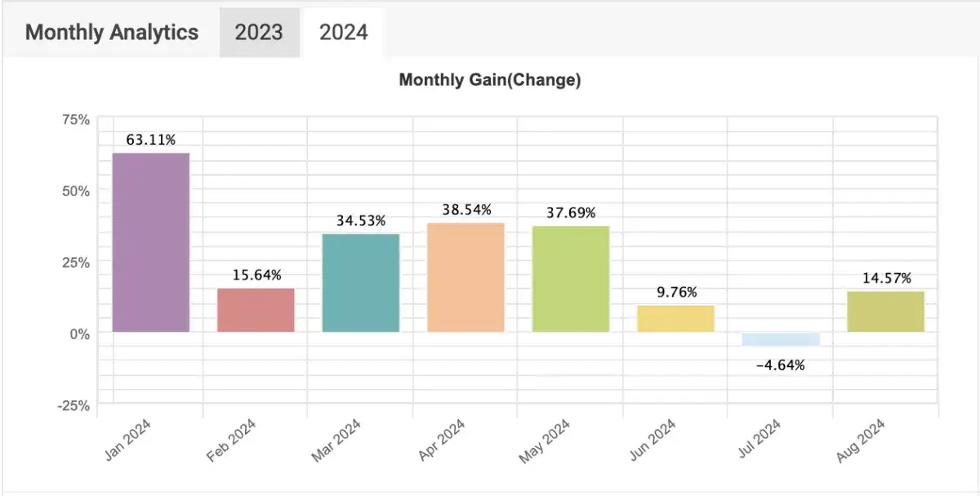Switch to the 2023 tab

[x=259, y=33]
